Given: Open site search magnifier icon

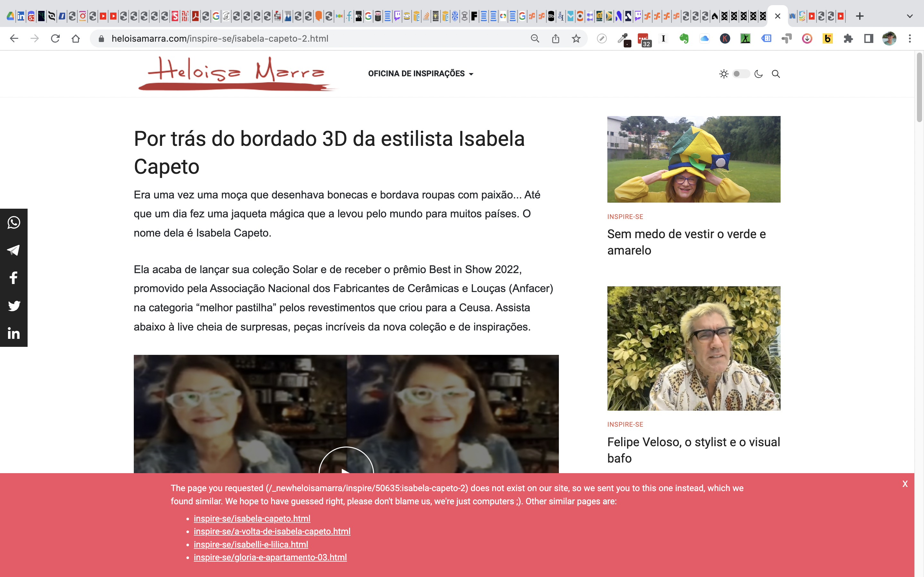Looking at the screenshot, I should point(775,74).
